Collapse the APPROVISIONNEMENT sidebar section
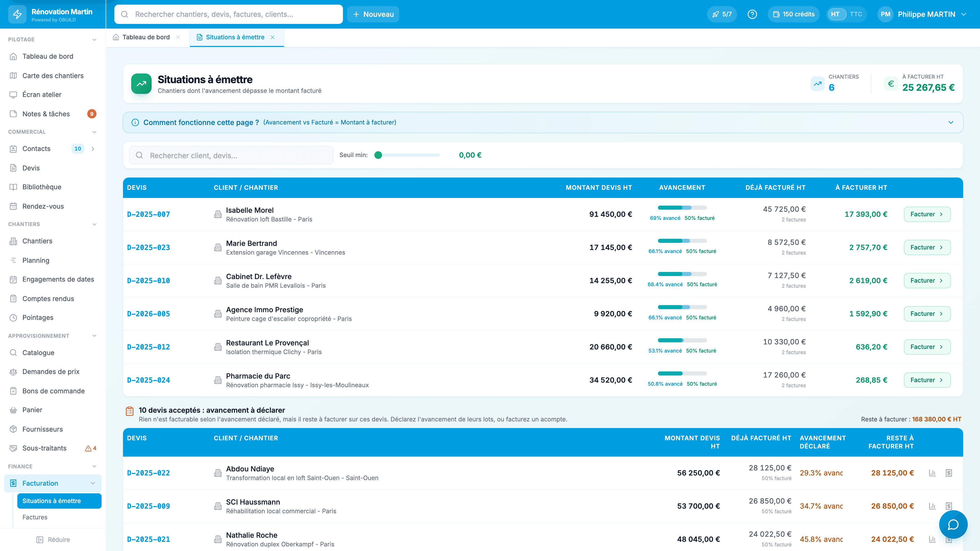Viewport: 980px width, 551px height. pos(94,336)
